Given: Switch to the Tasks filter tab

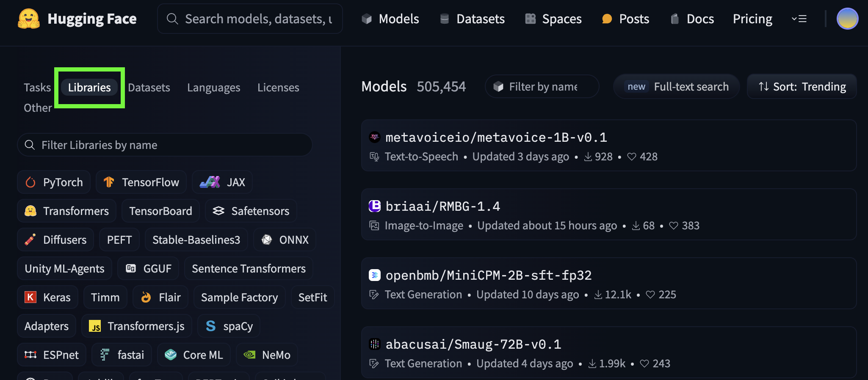Looking at the screenshot, I should tap(37, 88).
